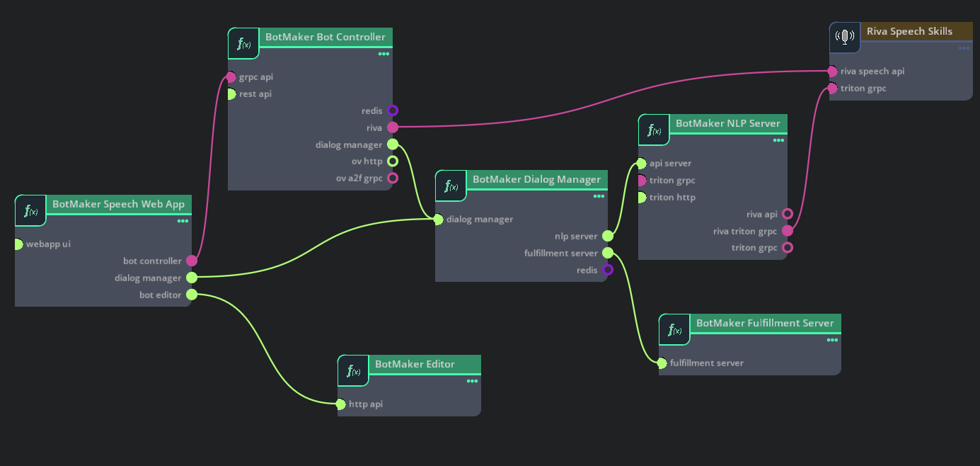Click the dialog manager input port on Dialog Manager node
The width and height of the screenshot is (980, 466).
point(438,220)
